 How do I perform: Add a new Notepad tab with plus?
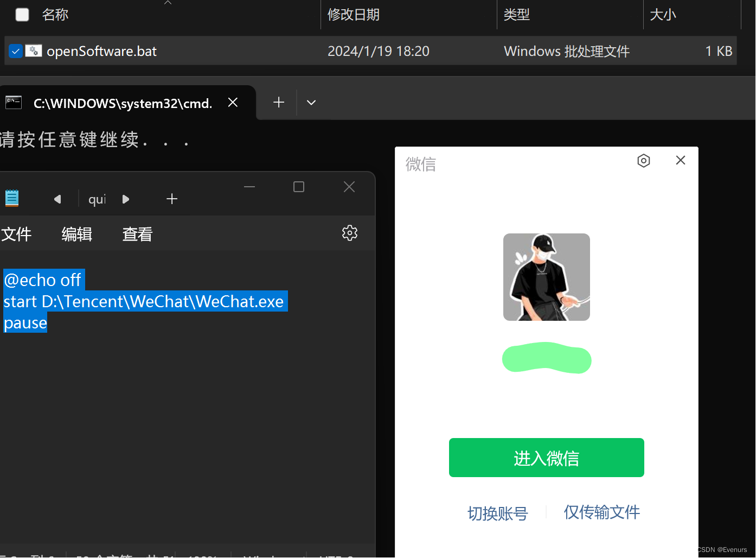(x=172, y=199)
